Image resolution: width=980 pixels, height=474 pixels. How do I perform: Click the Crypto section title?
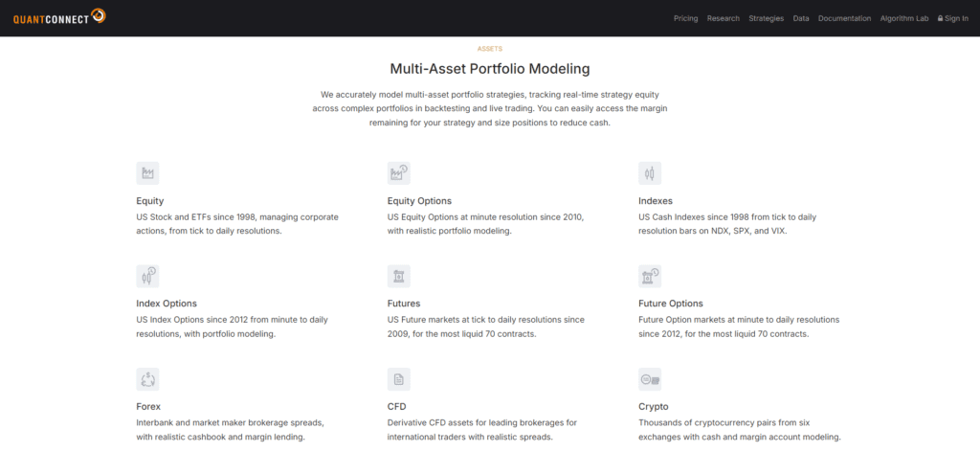[x=653, y=406]
